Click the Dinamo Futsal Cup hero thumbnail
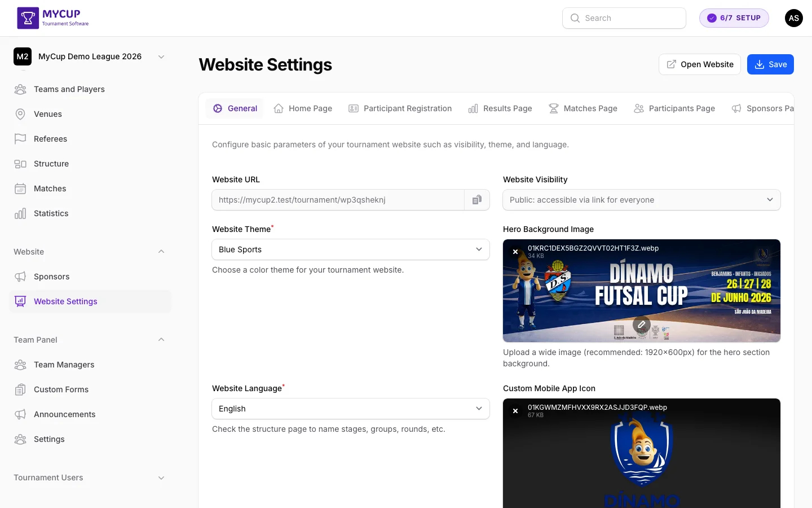Image resolution: width=812 pixels, height=508 pixels. coord(642,291)
